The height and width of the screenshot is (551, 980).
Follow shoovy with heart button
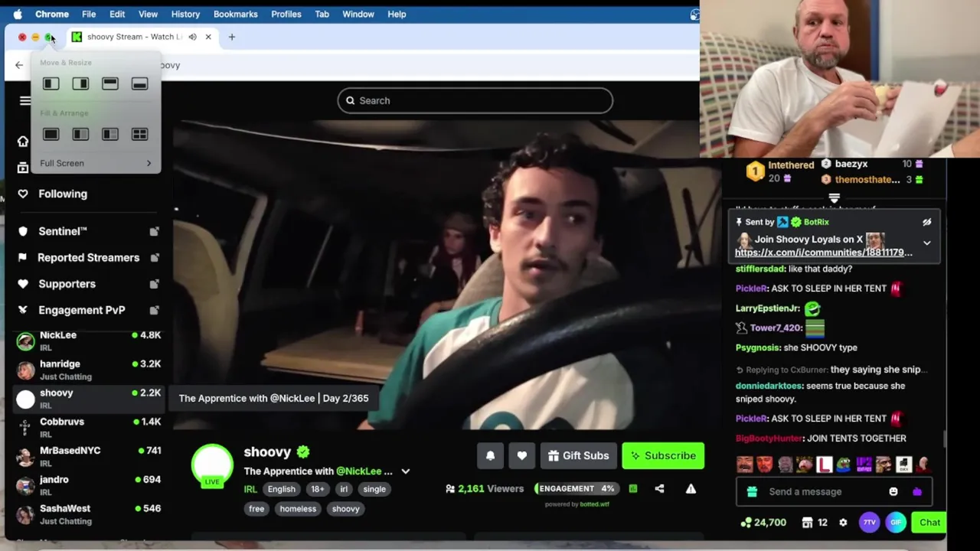pyautogui.click(x=521, y=455)
